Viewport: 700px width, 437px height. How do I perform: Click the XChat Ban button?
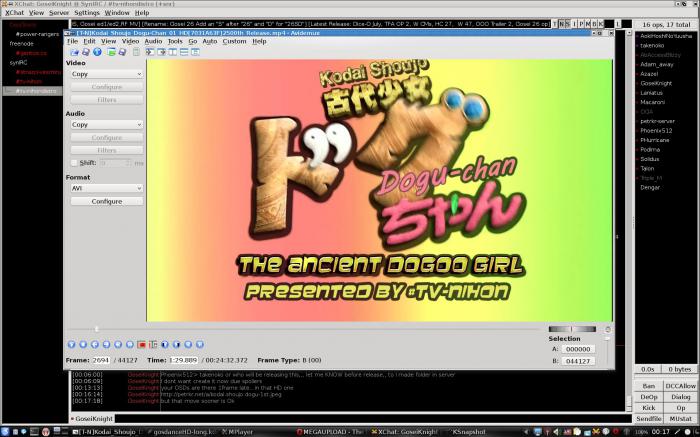point(649,386)
